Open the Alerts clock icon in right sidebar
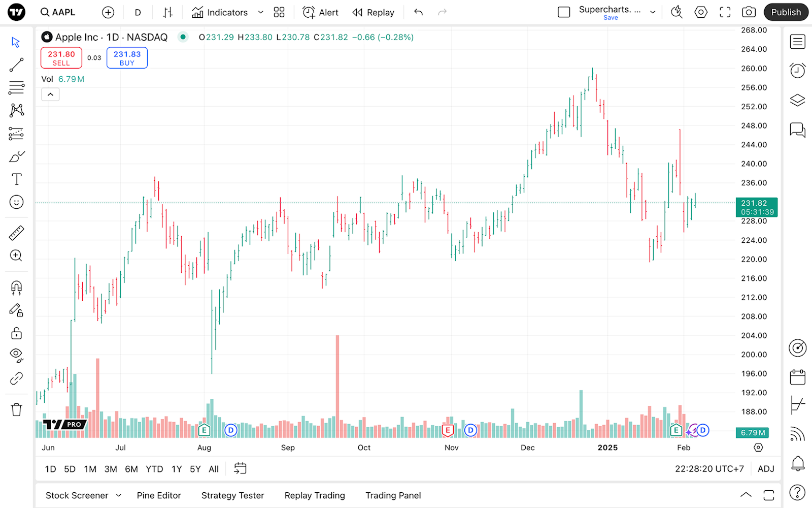The width and height of the screenshot is (812, 508). tap(797, 70)
